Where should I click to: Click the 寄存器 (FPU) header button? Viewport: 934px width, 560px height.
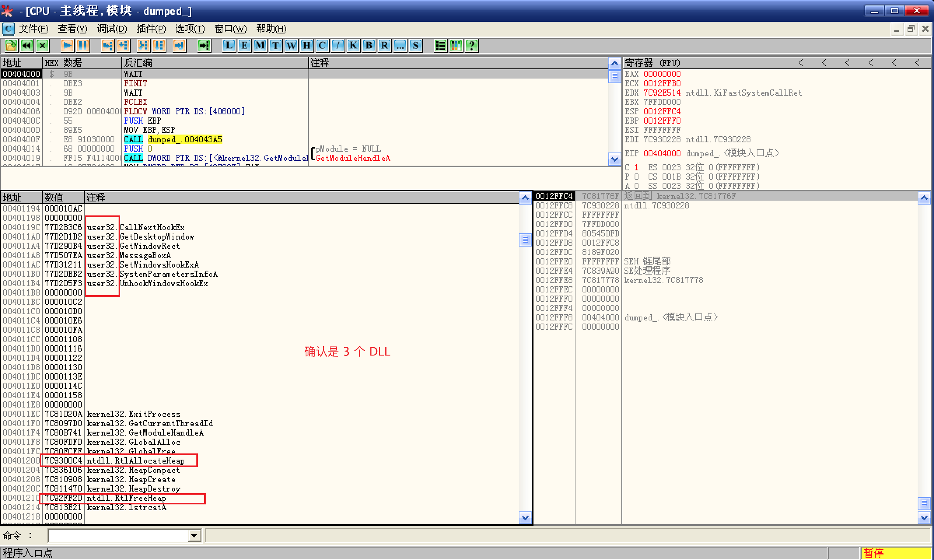(652, 63)
